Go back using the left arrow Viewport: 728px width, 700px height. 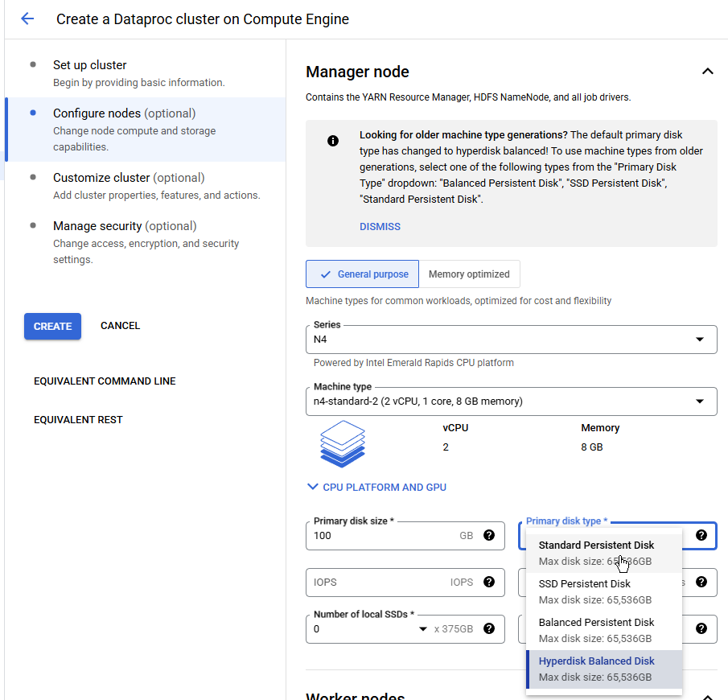point(27,19)
